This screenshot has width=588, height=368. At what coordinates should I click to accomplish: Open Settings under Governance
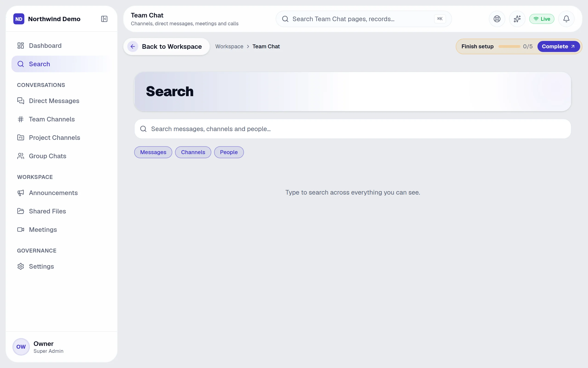pos(62,266)
